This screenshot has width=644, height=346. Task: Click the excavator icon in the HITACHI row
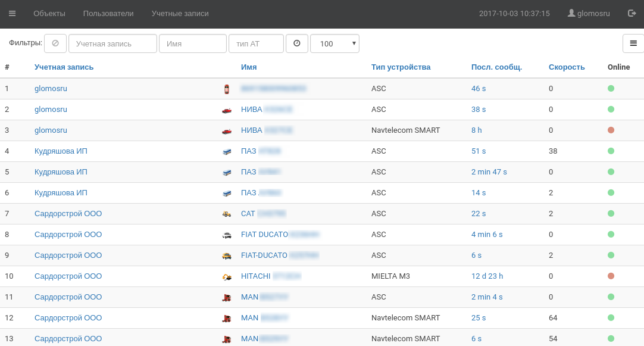pos(226,277)
